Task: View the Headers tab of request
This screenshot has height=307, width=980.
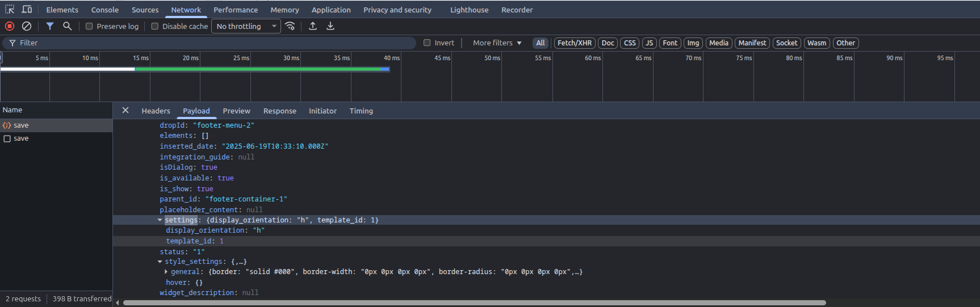Action: [x=156, y=111]
